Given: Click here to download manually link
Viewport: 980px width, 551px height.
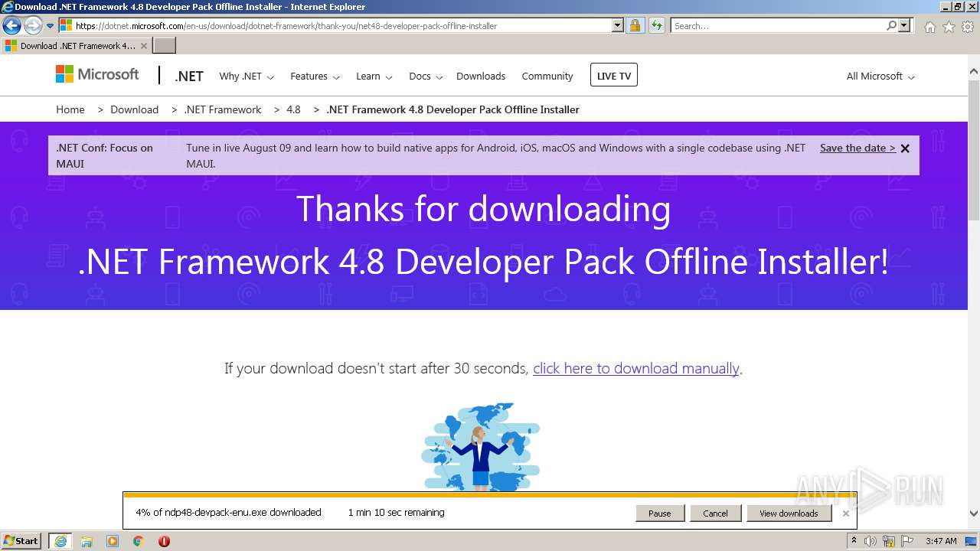Looking at the screenshot, I should coord(635,368).
